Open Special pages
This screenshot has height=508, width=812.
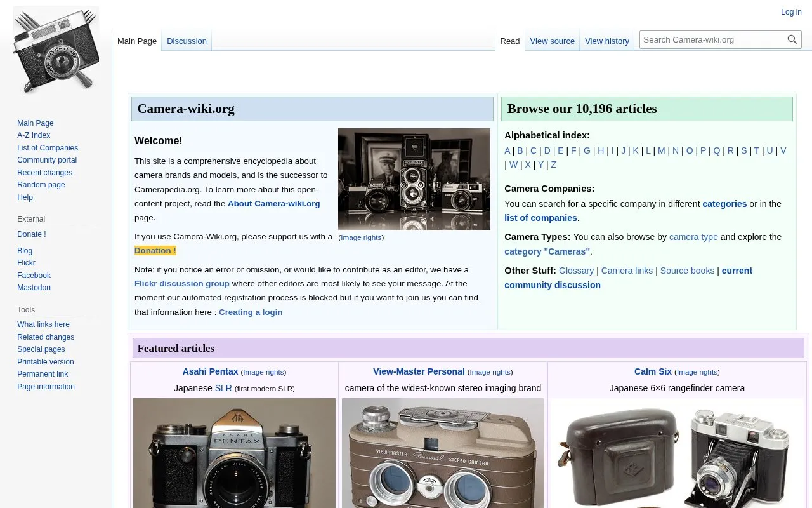pos(41,349)
